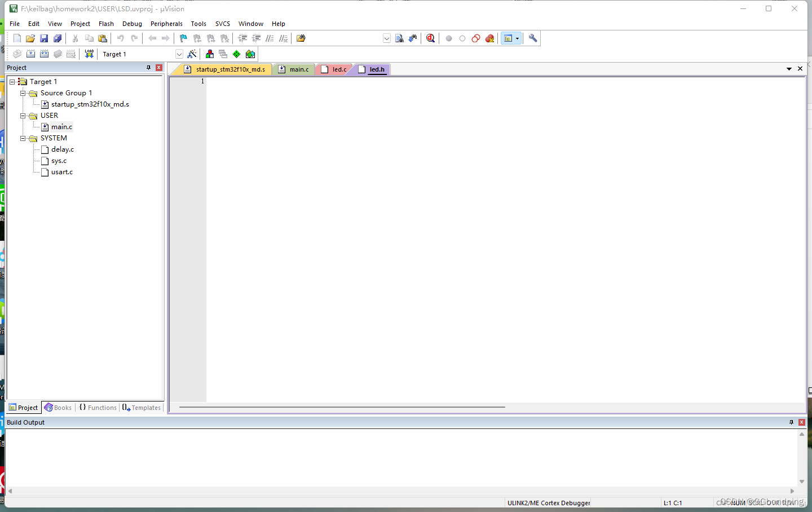Viewport: 812px width, 512px height.
Task: Indent selected lines icon
Action: 242,38
